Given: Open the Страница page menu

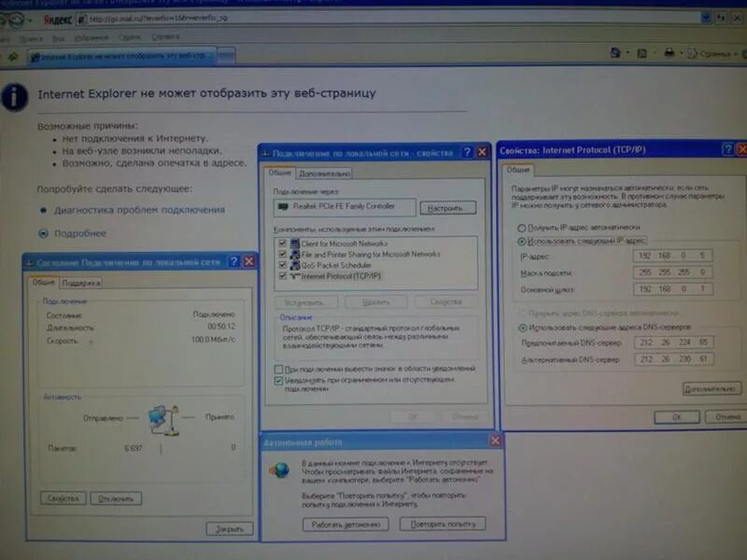Looking at the screenshot, I should coord(713,53).
